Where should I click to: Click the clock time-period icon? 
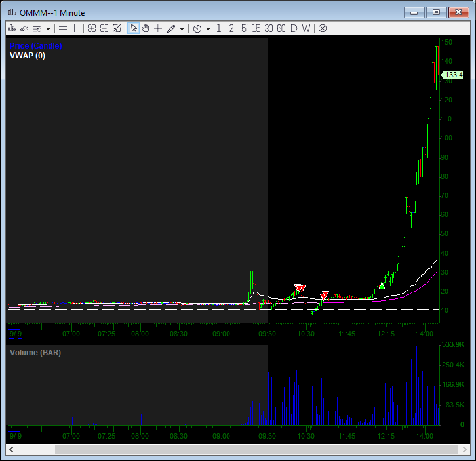197,29
